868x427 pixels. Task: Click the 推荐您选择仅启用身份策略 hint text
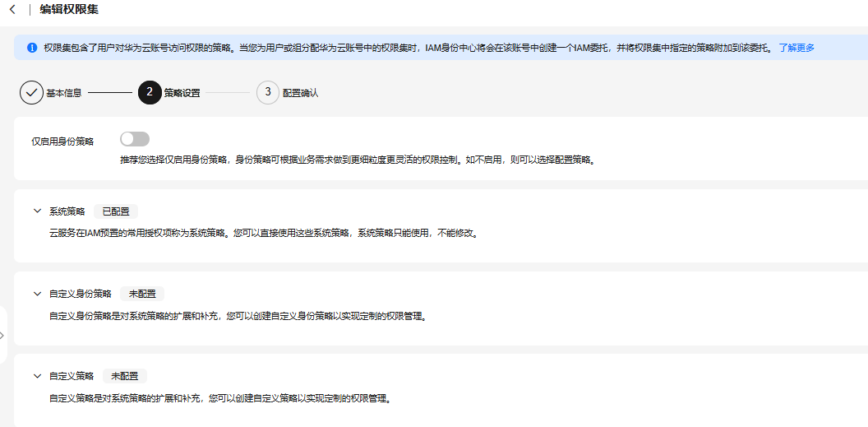358,160
